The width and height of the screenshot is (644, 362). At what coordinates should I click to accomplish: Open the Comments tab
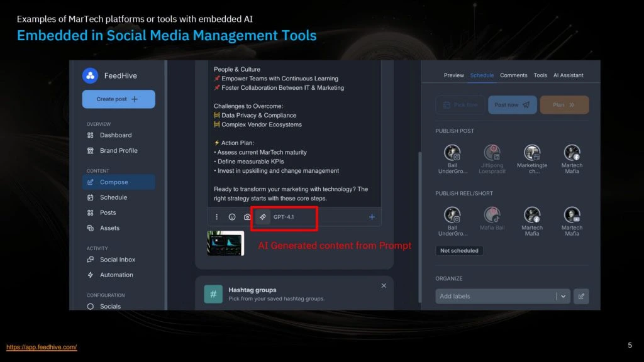pos(514,75)
